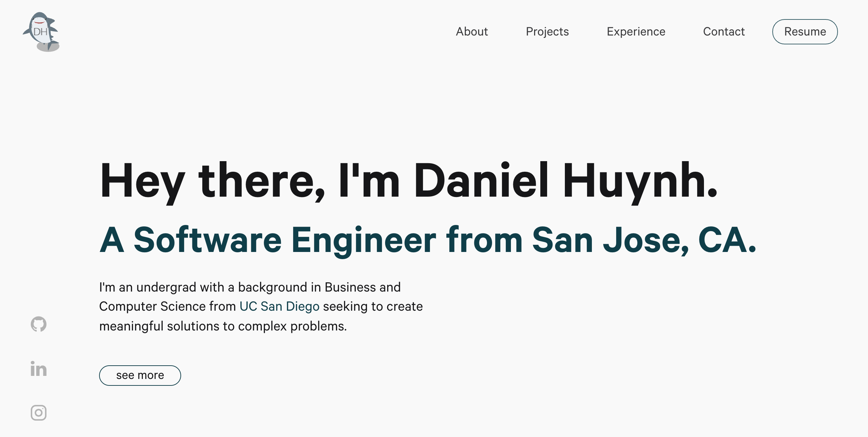Jump to Projects from navigation
This screenshot has width=868, height=437.
(547, 31)
